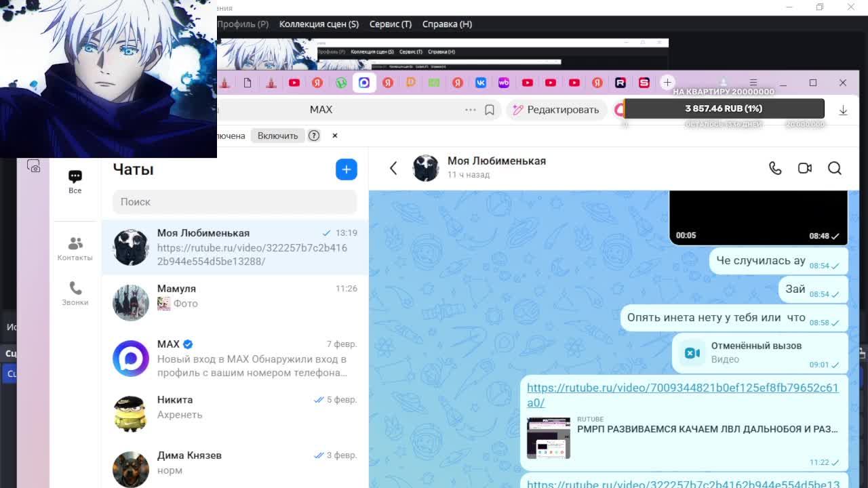Go back using the chat header arrow
The image size is (868, 488).
393,168
